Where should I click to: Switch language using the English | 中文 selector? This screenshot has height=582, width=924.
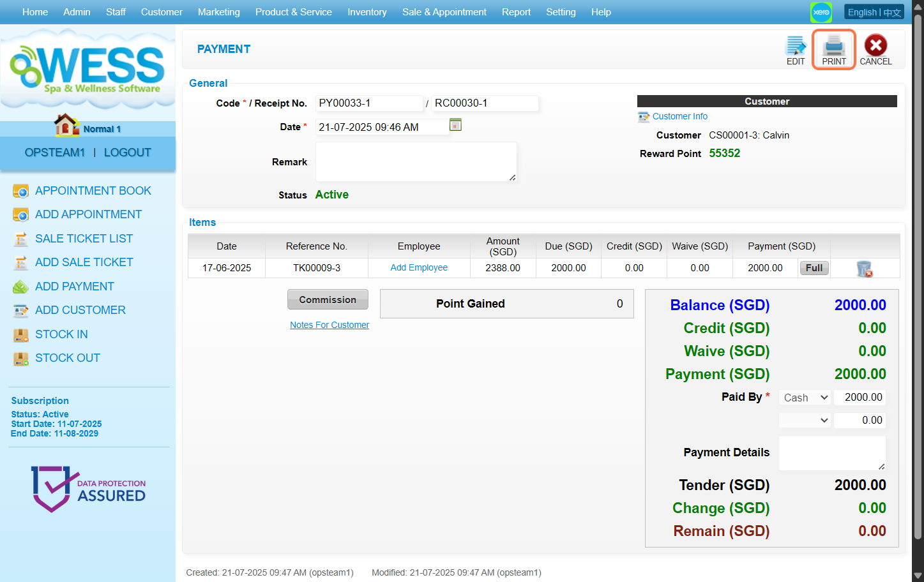coord(874,12)
